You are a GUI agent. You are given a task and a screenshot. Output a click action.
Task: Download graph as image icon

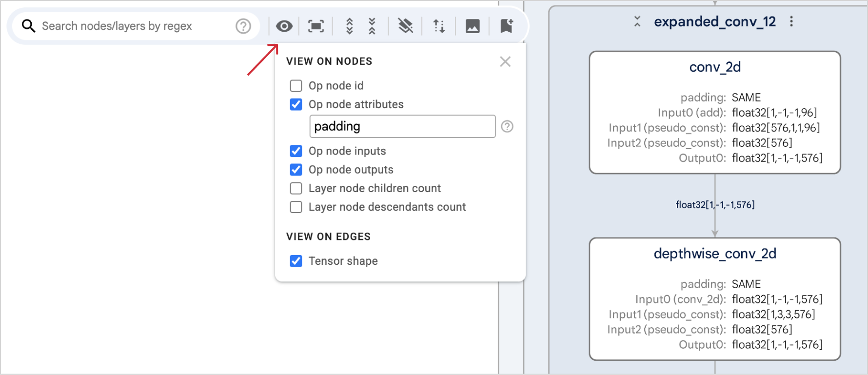click(x=473, y=26)
